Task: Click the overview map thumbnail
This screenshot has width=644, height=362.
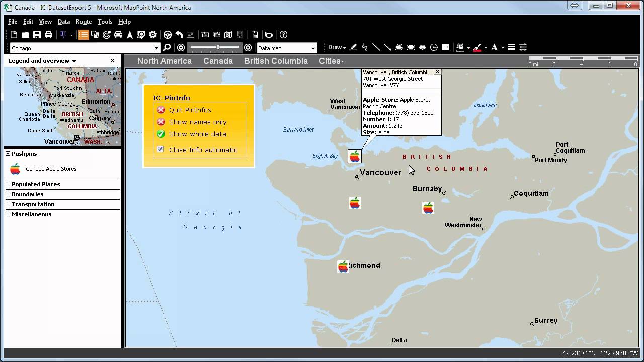Action: tap(62, 107)
